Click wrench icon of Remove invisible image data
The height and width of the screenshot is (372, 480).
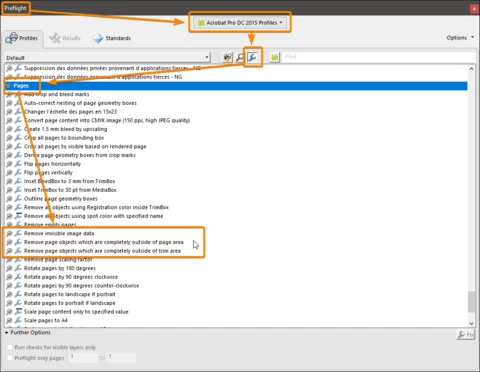coord(18,233)
